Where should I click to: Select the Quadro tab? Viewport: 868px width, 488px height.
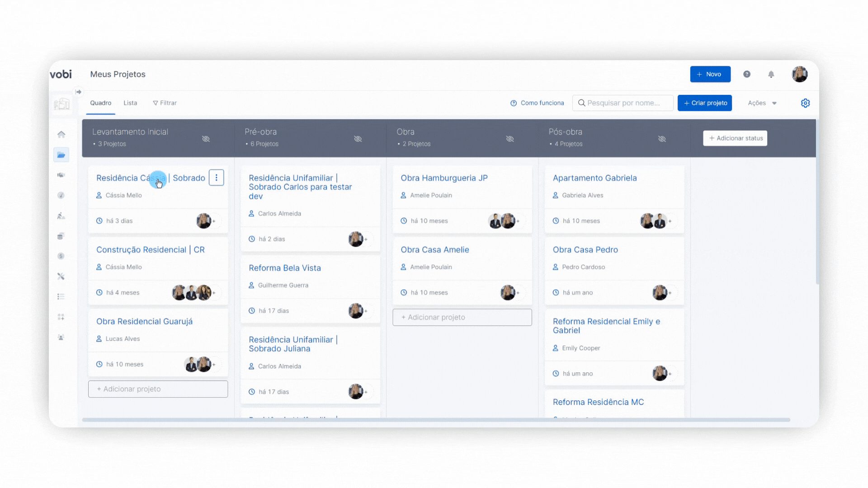point(100,103)
